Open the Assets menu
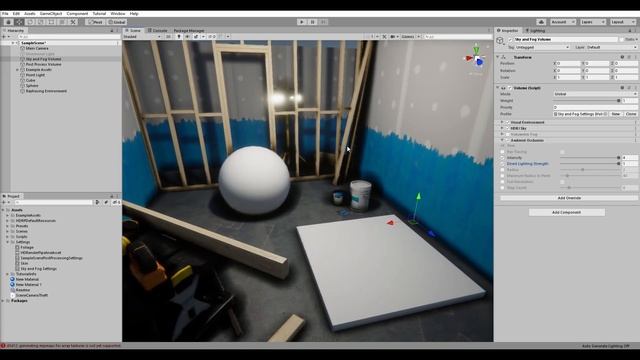This screenshot has width=640, height=360. click(x=29, y=13)
